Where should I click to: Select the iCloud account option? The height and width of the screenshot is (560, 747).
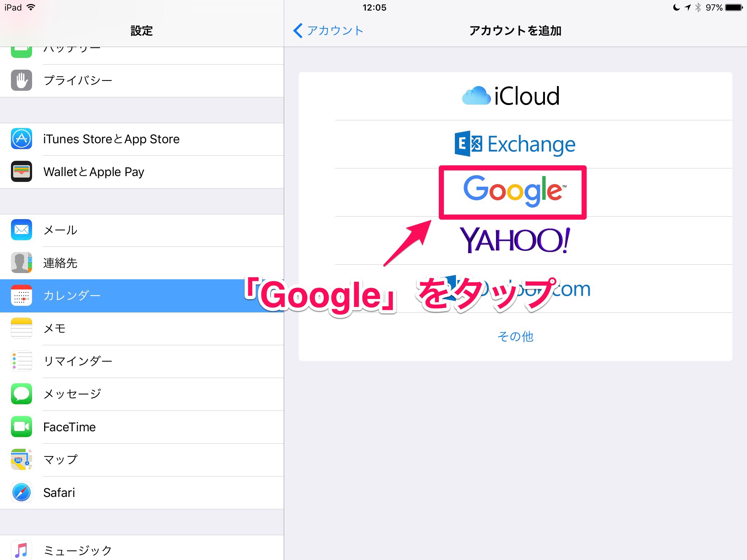pyautogui.click(x=511, y=96)
